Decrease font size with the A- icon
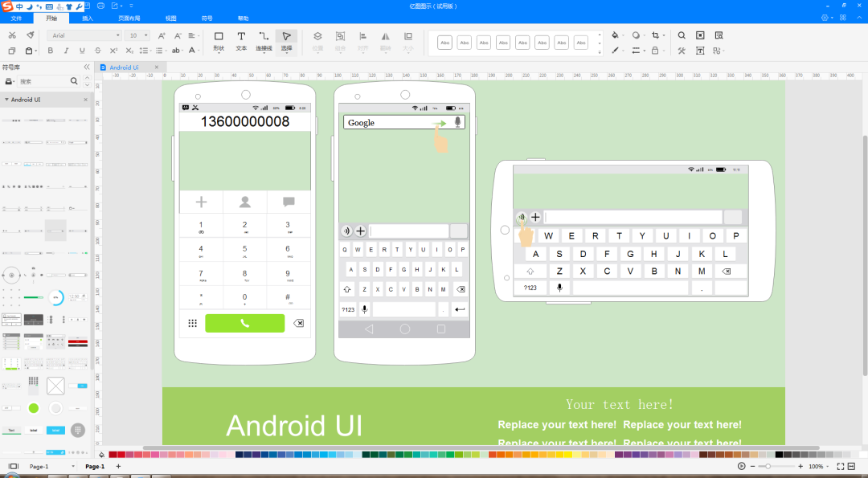This screenshot has height=478, width=868. (178, 35)
